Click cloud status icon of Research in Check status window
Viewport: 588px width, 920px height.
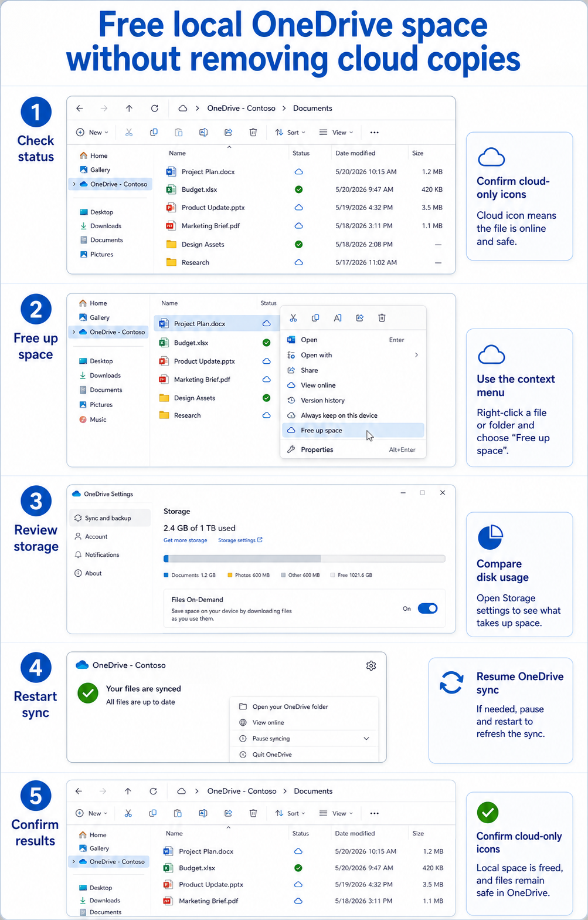[x=298, y=262]
